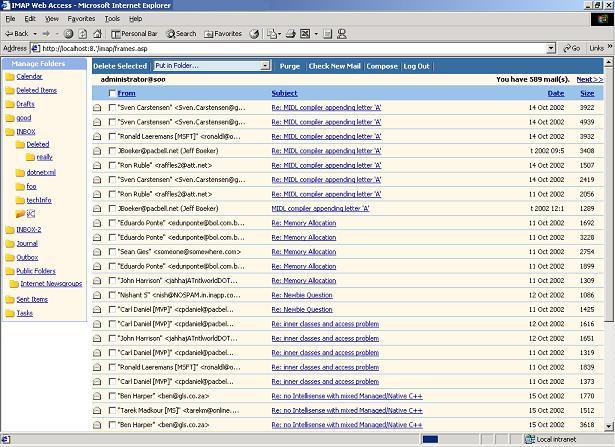
Task: Open the Edit button dropdown arrow
Action: 316,34
